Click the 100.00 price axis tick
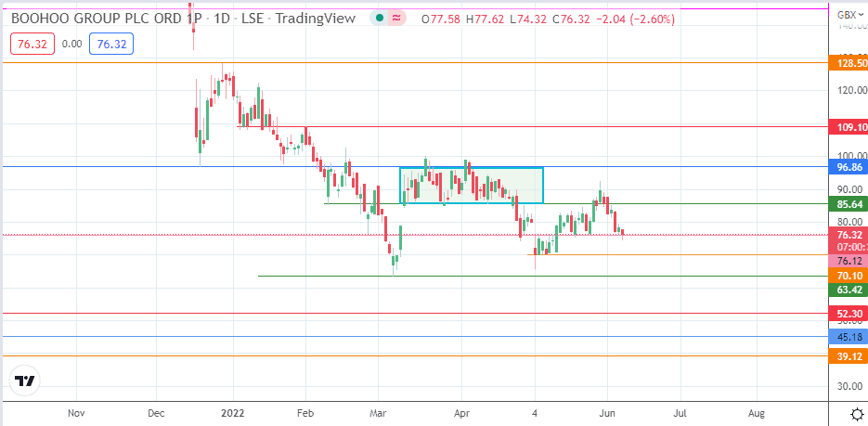 (852, 156)
